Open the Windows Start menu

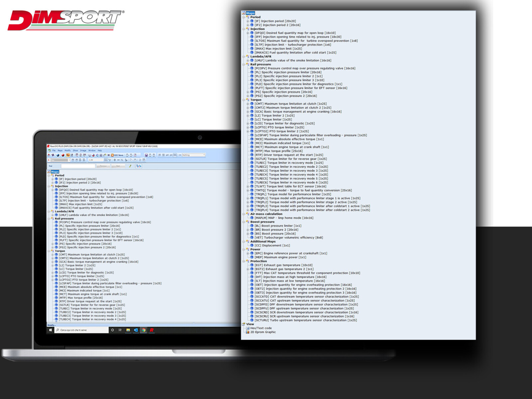point(51,330)
